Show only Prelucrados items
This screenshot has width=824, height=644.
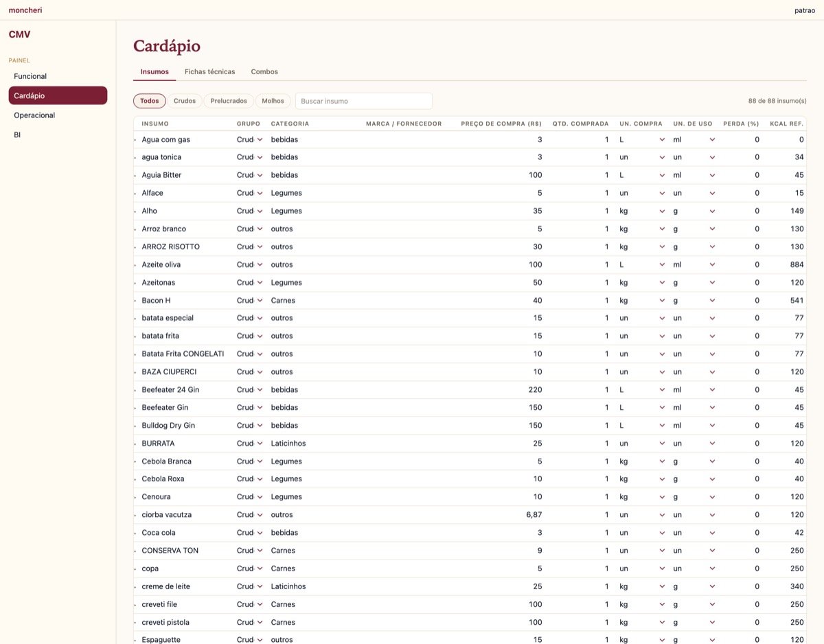[229, 101]
